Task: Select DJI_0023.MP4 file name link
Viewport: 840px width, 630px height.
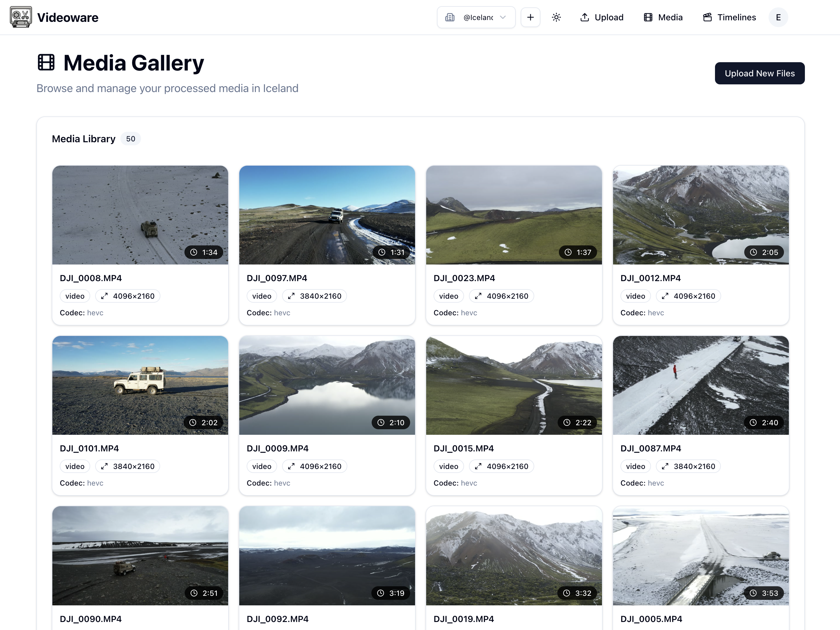Action: click(x=464, y=278)
